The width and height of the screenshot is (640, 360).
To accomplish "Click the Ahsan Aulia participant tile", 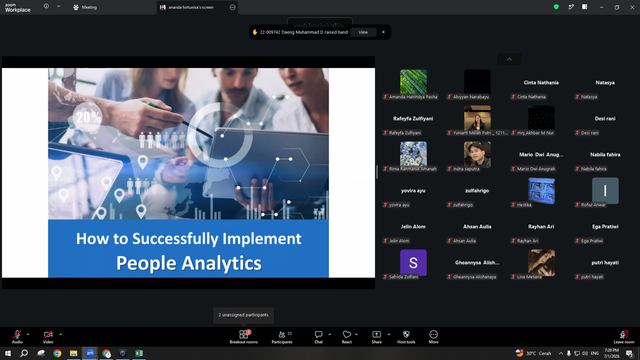I will click(x=477, y=228).
